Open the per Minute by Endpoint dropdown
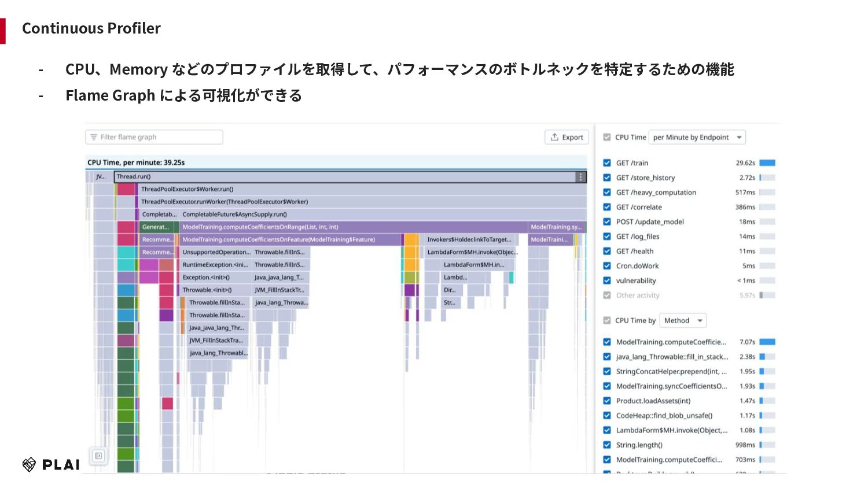The width and height of the screenshot is (868, 488). click(697, 137)
